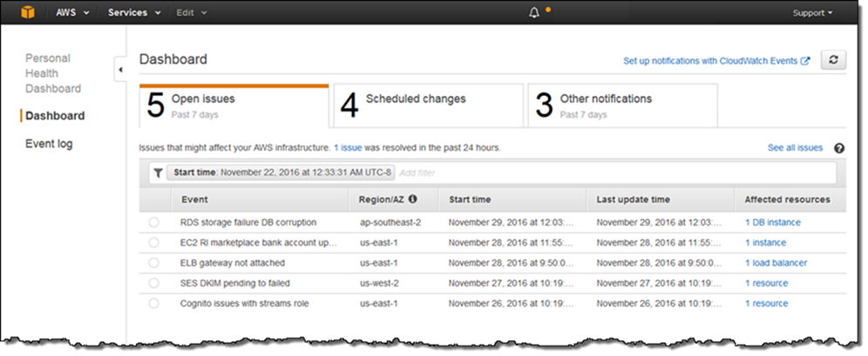868x356 pixels.
Task: Click the Add filter input field
Action: coord(616,173)
